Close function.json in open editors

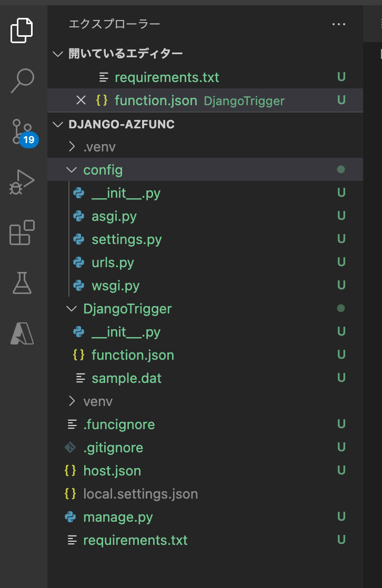(81, 100)
